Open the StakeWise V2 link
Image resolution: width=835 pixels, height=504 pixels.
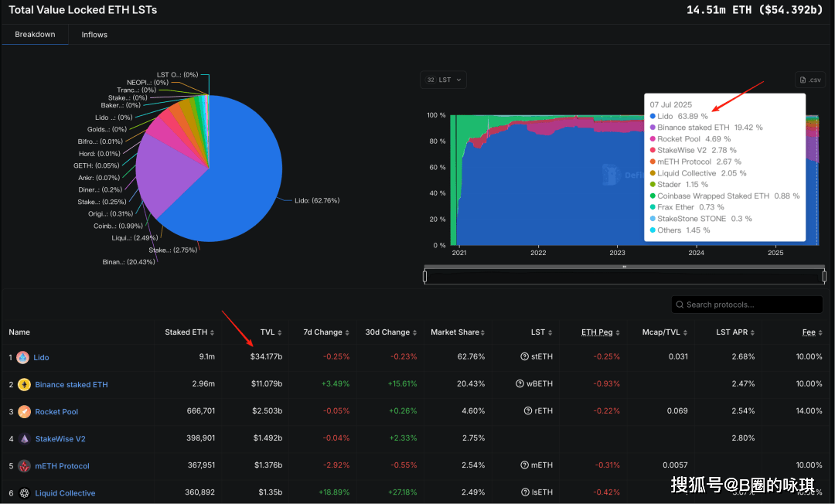(60, 439)
